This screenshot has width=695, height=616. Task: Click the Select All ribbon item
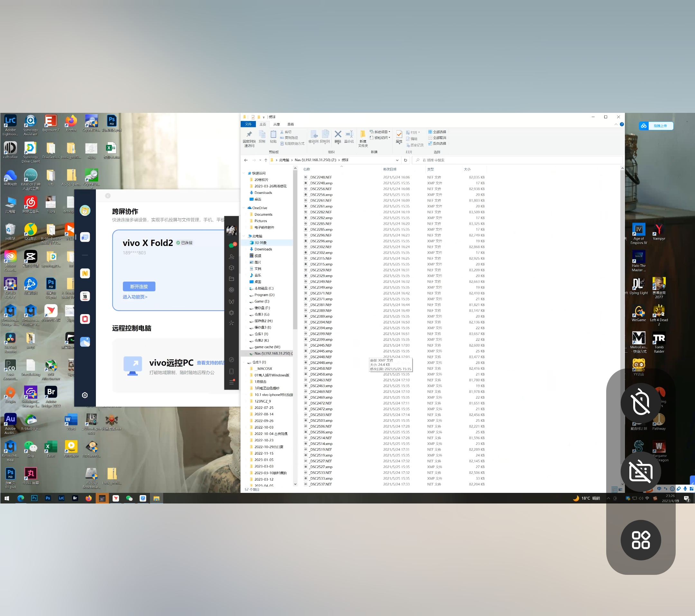coord(437,132)
